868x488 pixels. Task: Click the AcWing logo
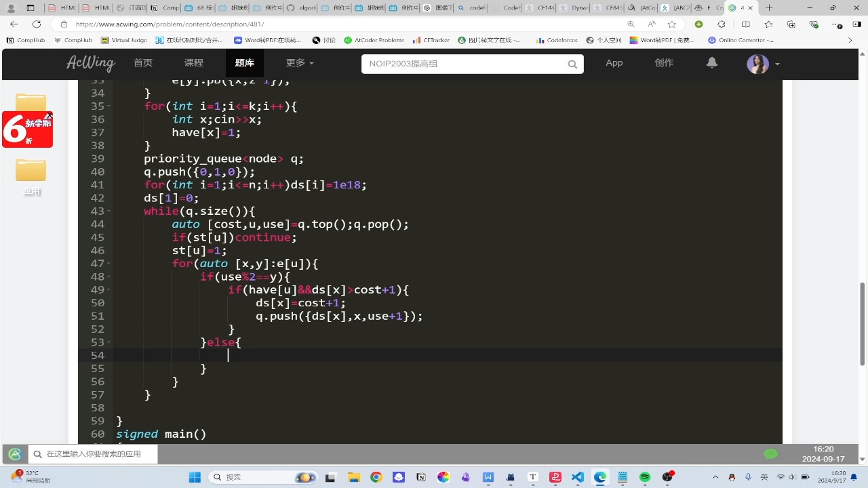coord(91,63)
